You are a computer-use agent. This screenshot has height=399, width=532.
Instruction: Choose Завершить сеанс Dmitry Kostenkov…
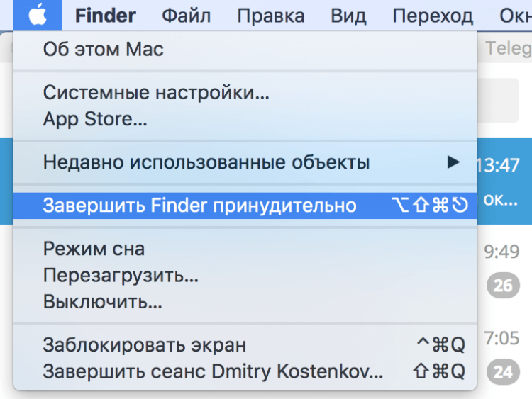tap(245, 371)
